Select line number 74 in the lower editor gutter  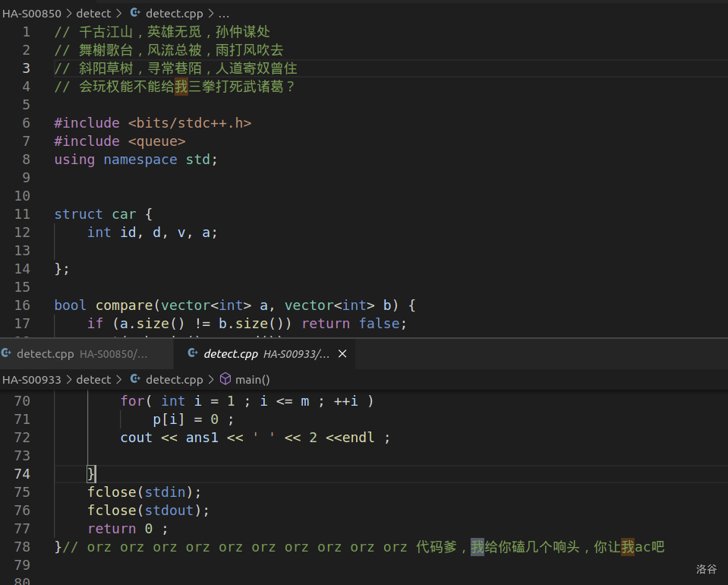(x=22, y=473)
